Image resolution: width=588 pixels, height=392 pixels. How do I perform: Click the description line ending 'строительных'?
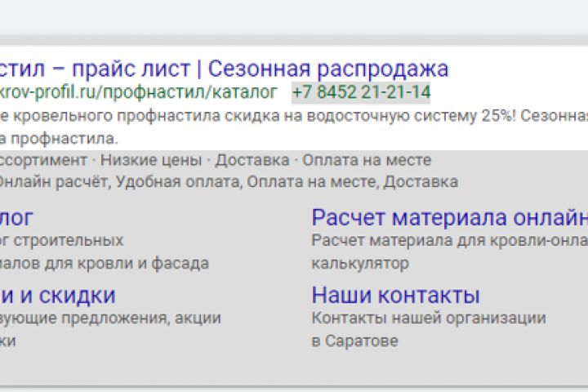pyautogui.click(x=61, y=240)
